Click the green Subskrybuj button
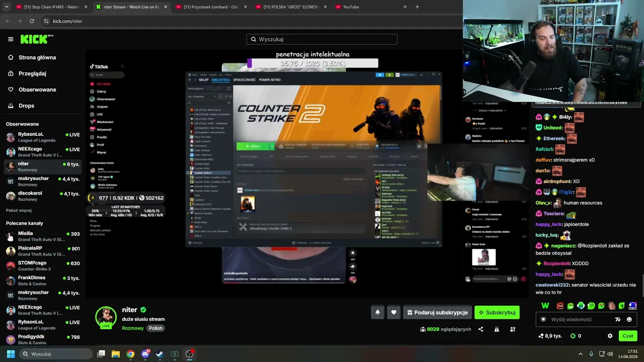644x362 pixels. pyautogui.click(x=497, y=312)
